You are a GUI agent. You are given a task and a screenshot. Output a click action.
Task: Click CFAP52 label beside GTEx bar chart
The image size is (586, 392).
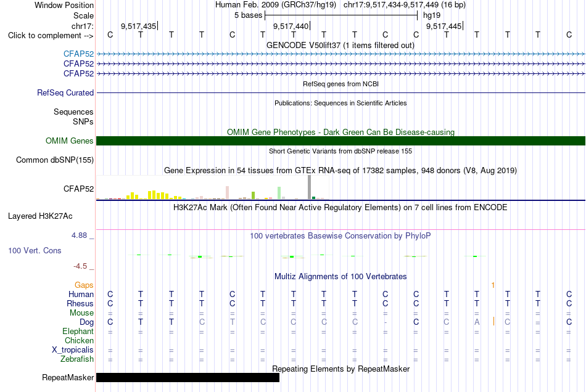[78, 189]
